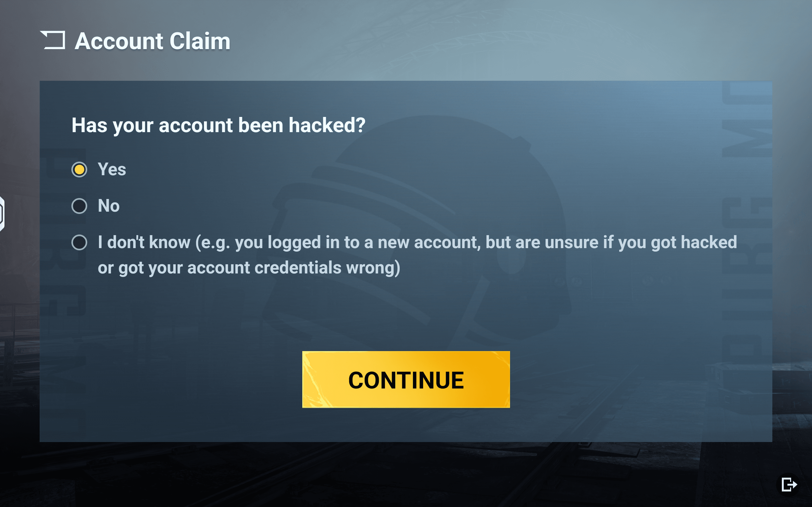Click the yellow dot inside the Yes radio

pos(79,169)
